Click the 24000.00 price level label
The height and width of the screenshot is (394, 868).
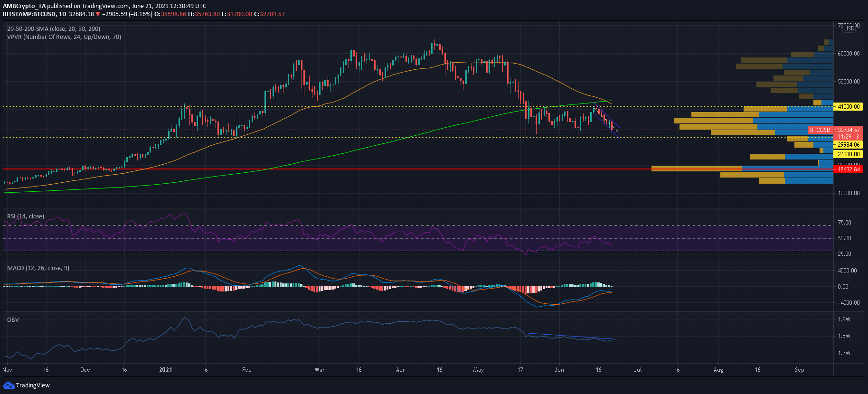tap(849, 154)
